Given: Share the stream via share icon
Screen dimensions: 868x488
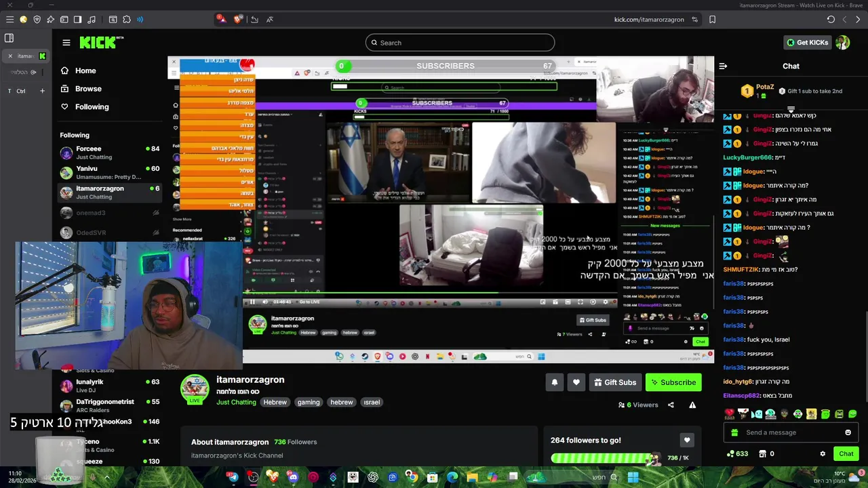Looking at the screenshot, I should [671, 405].
